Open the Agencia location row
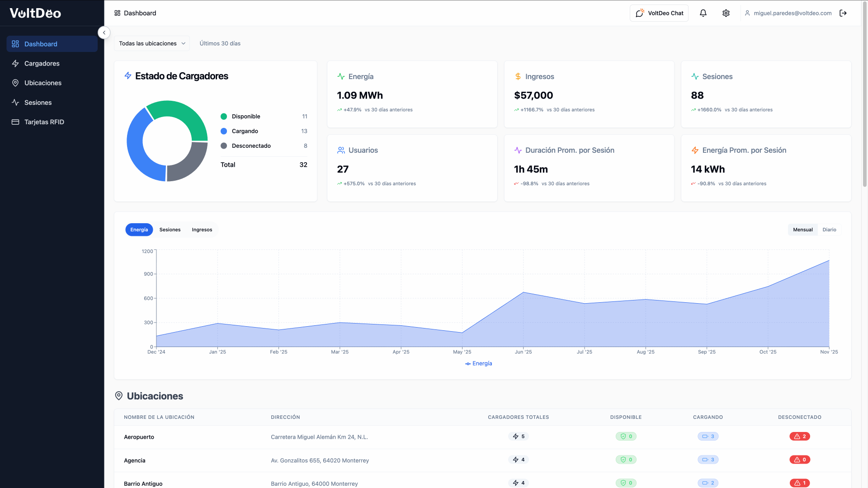The height and width of the screenshot is (488, 868). tap(482, 460)
